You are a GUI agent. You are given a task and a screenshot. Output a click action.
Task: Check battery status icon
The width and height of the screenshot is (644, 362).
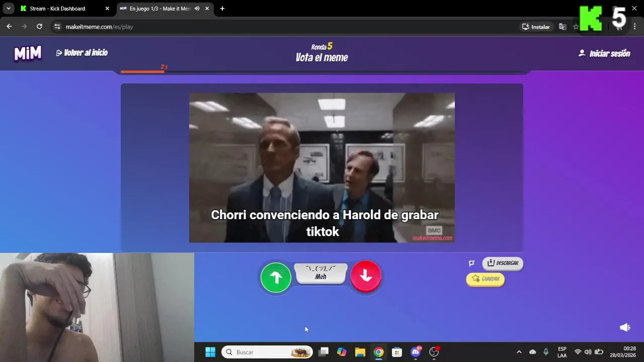[599, 352]
